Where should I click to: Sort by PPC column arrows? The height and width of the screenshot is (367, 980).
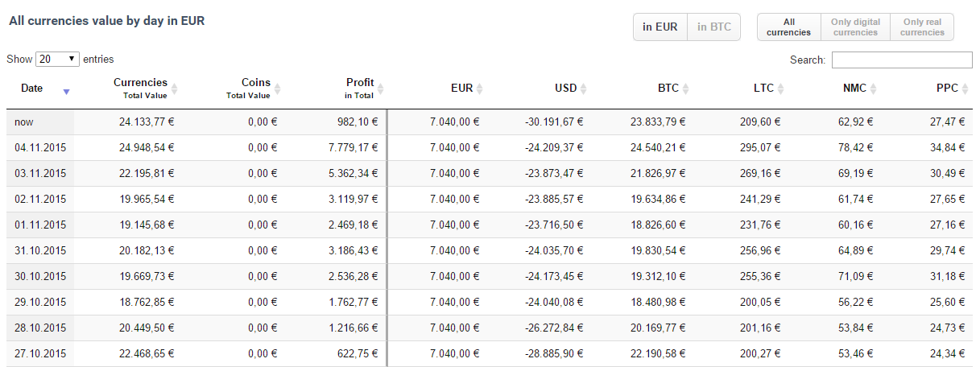point(966,89)
